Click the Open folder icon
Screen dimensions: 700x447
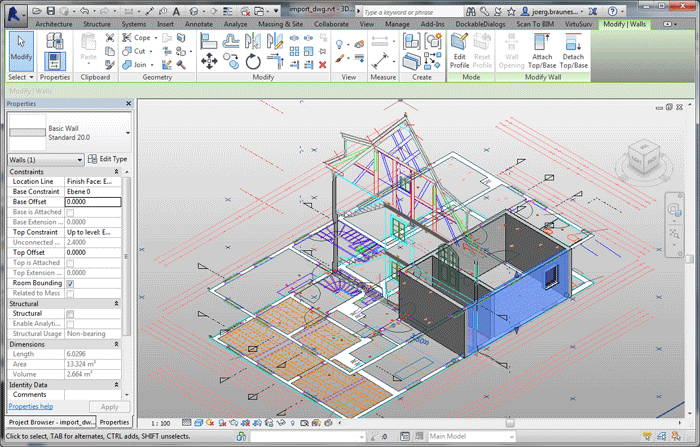(38, 11)
